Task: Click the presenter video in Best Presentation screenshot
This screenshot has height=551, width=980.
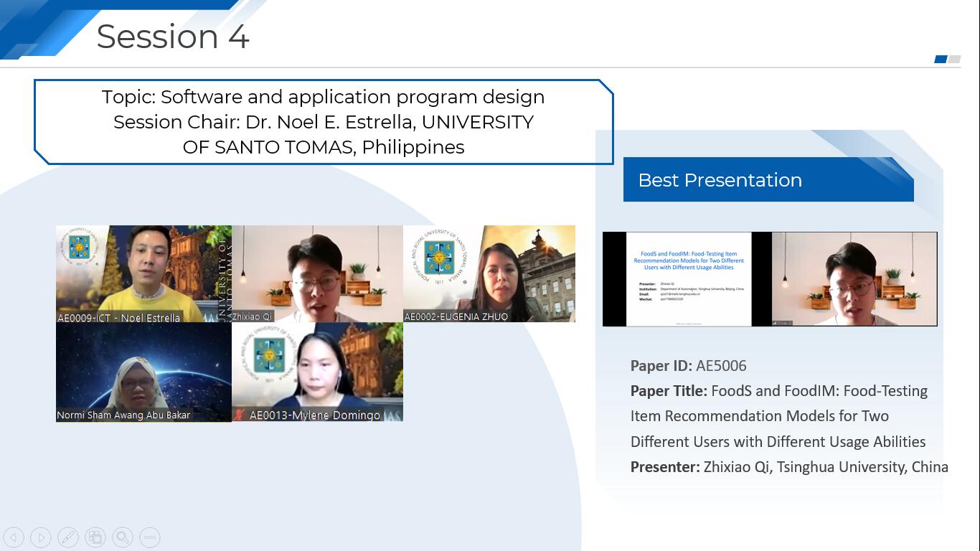Action: (854, 279)
